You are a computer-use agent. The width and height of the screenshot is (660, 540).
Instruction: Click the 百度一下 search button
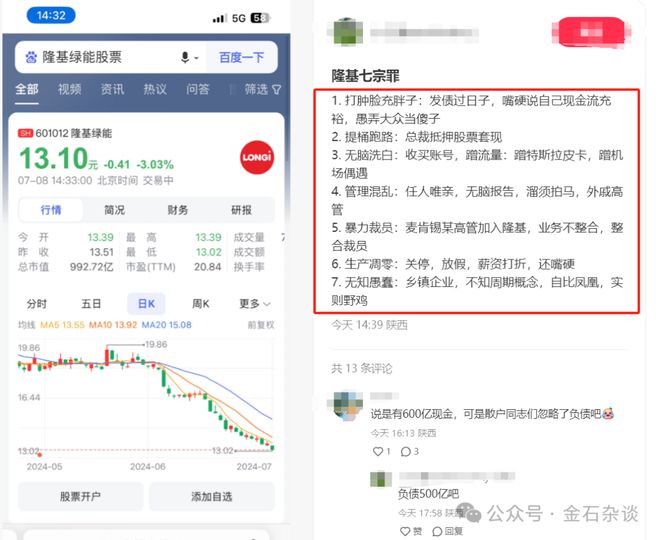(x=242, y=57)
